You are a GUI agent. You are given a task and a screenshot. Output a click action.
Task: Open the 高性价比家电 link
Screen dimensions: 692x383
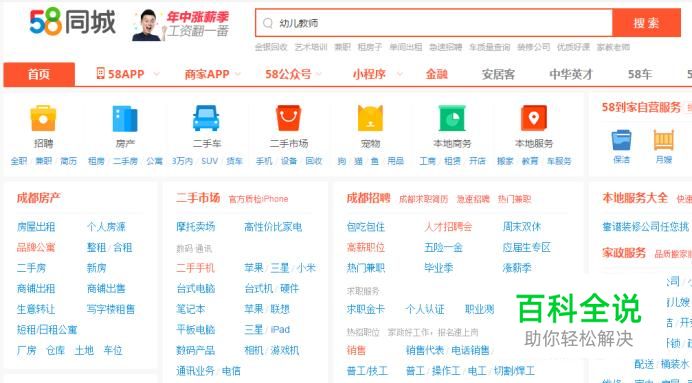pyautogui.click(x=273, y=227)
